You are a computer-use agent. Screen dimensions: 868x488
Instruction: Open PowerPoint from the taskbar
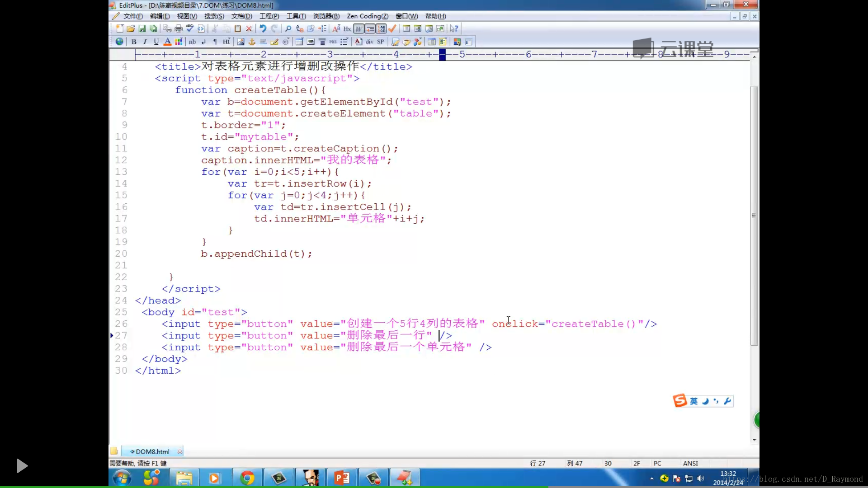(342, 478)
